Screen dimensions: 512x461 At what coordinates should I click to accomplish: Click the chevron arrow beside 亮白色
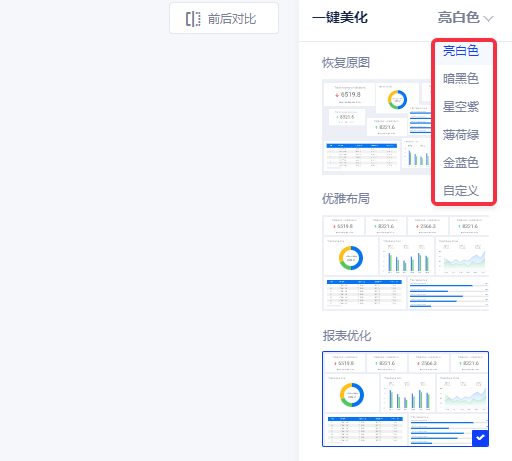488,19
